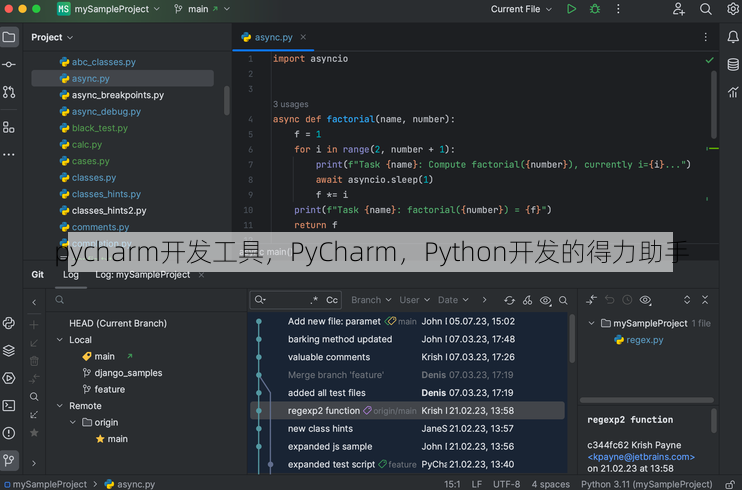Switch to Log: mySampleProject tab

(x=142, y=275)
